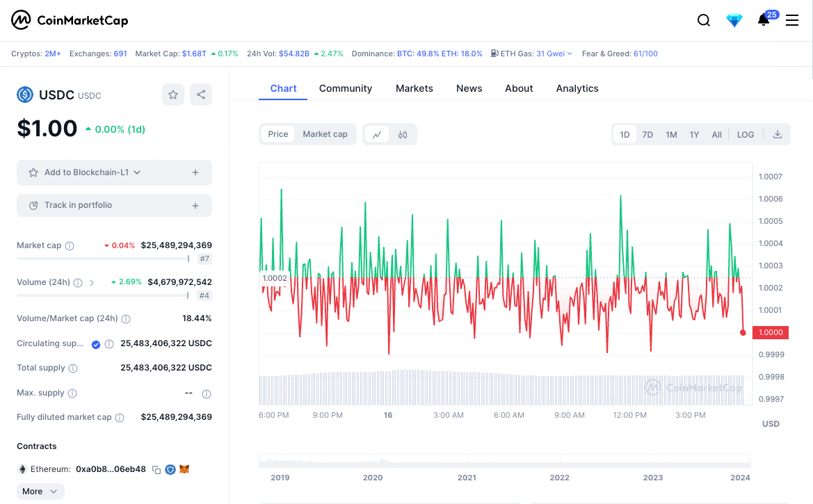Expand Volume (24h) chevron arrow
The height and width of the screenshot is (504, 813).
tap(92, 283)
